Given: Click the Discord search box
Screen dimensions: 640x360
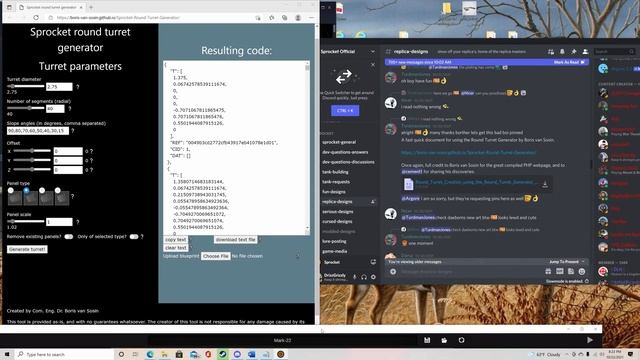Looking at the screenshot, I should (614, 51).
